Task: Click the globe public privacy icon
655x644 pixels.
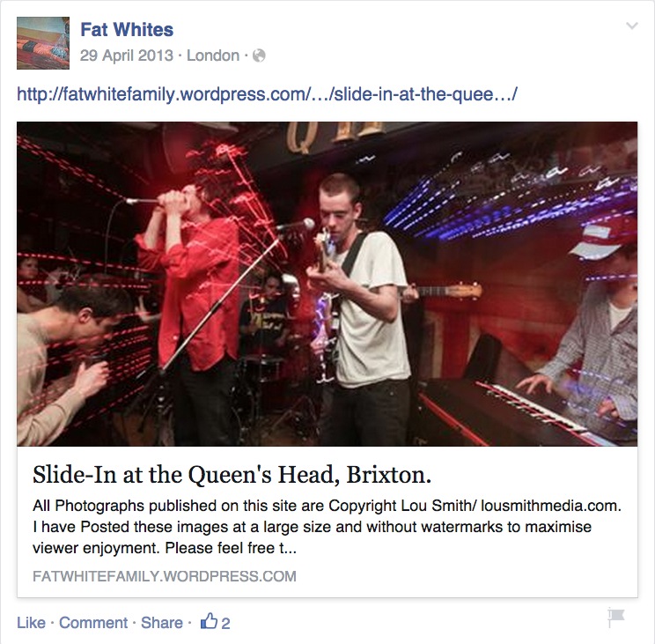Action: [259, 56]
